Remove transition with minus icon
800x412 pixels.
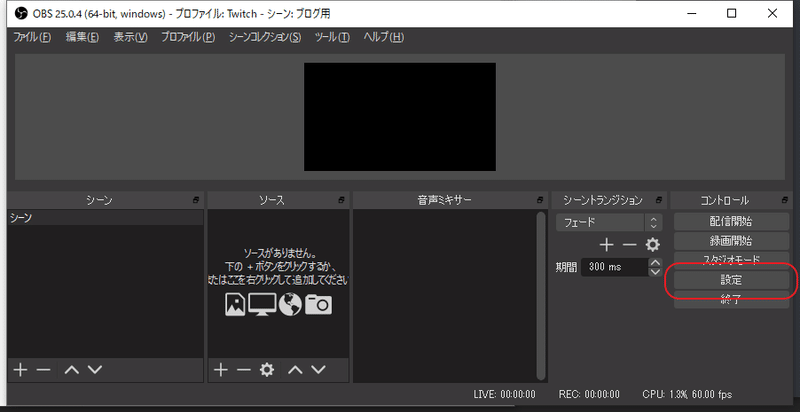[x=630, y=245]
